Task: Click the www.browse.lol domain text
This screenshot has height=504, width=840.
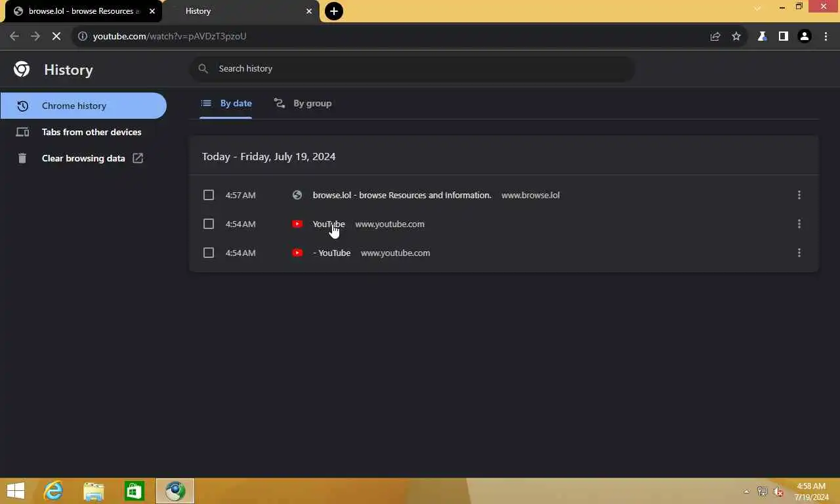Action: click(x=530, y=195)
